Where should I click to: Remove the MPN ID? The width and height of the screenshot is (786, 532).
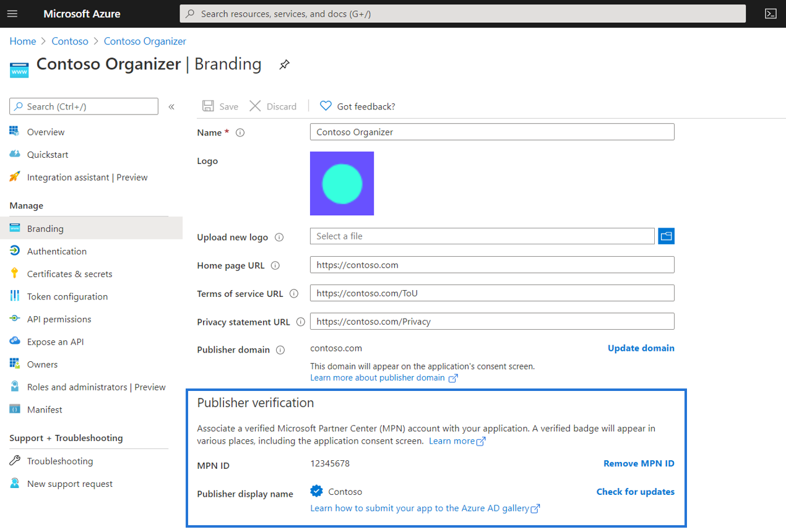[x=639, y=463]
